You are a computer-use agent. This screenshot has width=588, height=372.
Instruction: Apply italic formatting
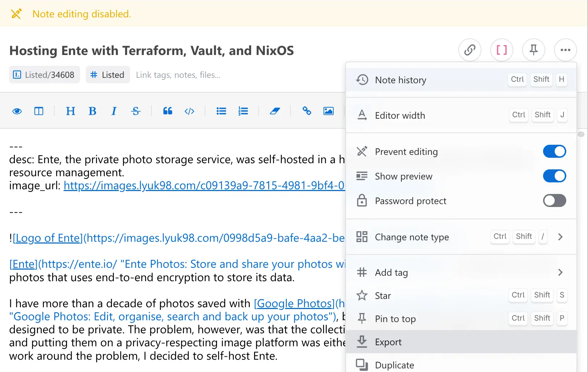114,111
